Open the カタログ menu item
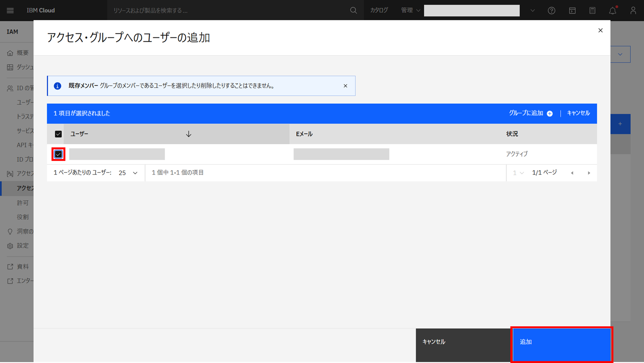 379,10
